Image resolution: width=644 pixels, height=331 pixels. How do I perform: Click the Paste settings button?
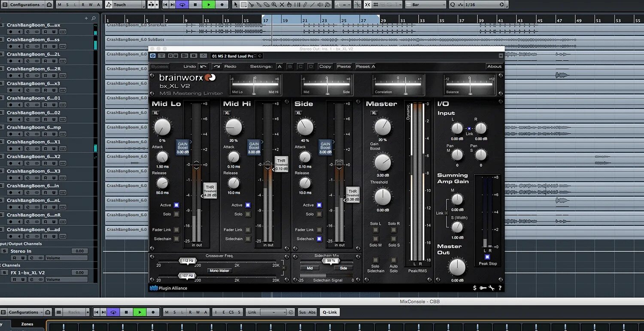point(344,67)
